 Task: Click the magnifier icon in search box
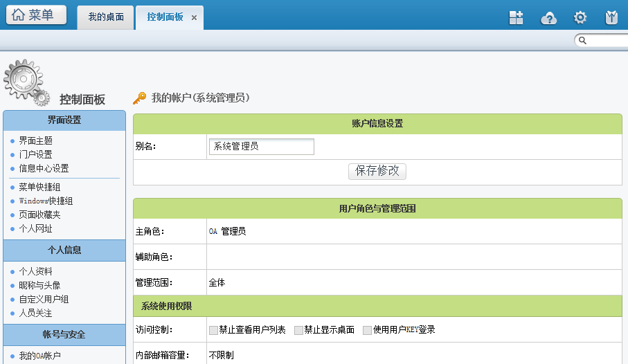(x=583, y=41)
